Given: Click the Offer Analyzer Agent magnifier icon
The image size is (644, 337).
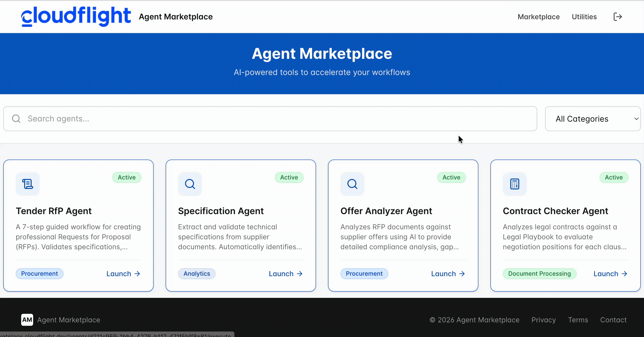Looking at the screenshot, I should [x=352, y=184].
